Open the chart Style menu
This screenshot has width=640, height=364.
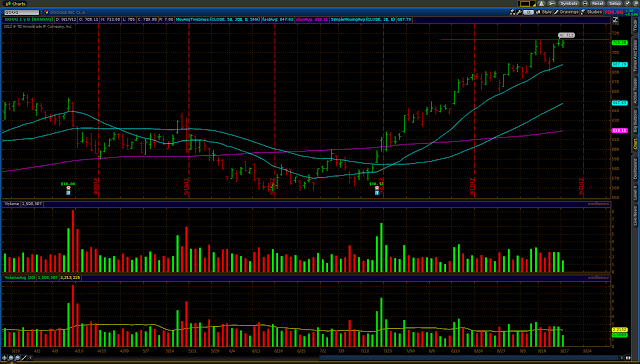544,12
